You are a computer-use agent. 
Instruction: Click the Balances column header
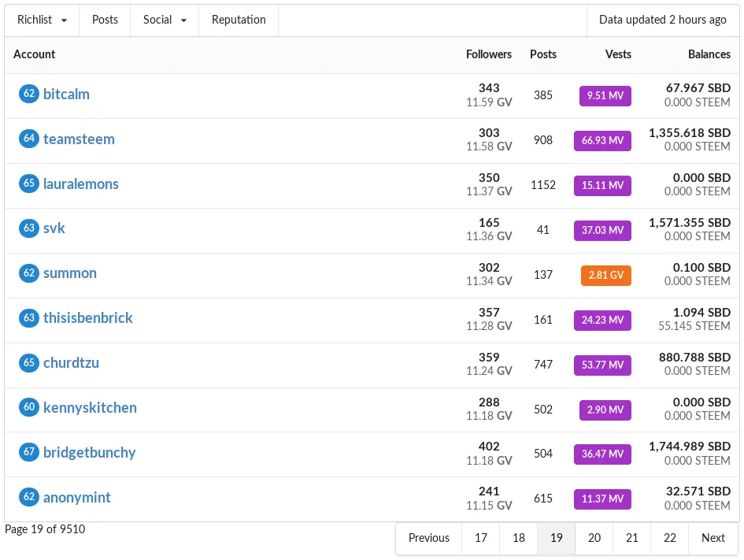point(709,54)
